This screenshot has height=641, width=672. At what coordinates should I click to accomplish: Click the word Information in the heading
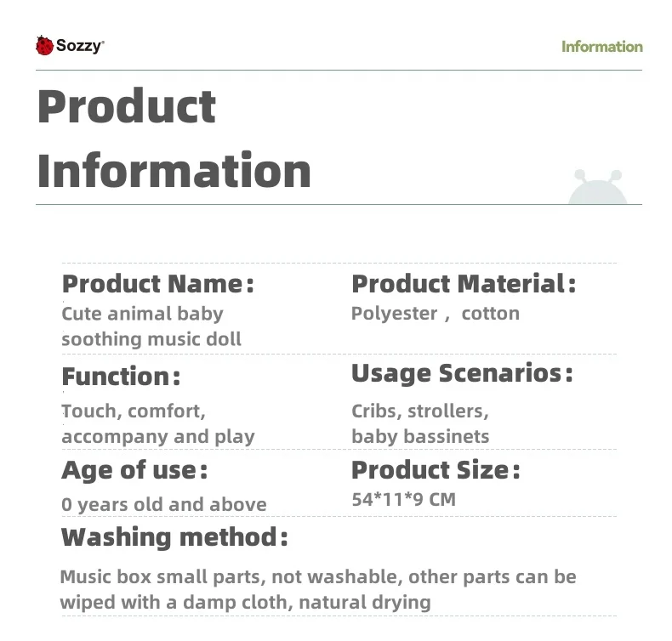click(174, 170)
